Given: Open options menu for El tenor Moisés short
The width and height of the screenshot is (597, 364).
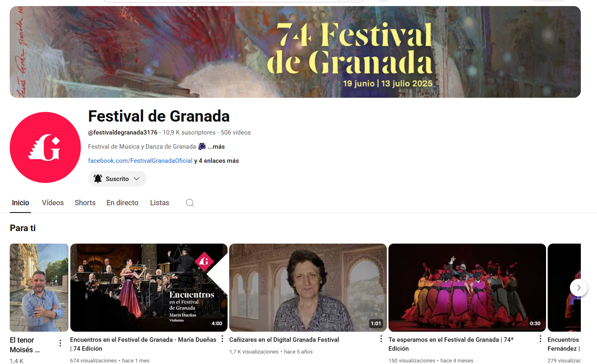Looking at the screenshot, I should [60, 343].
